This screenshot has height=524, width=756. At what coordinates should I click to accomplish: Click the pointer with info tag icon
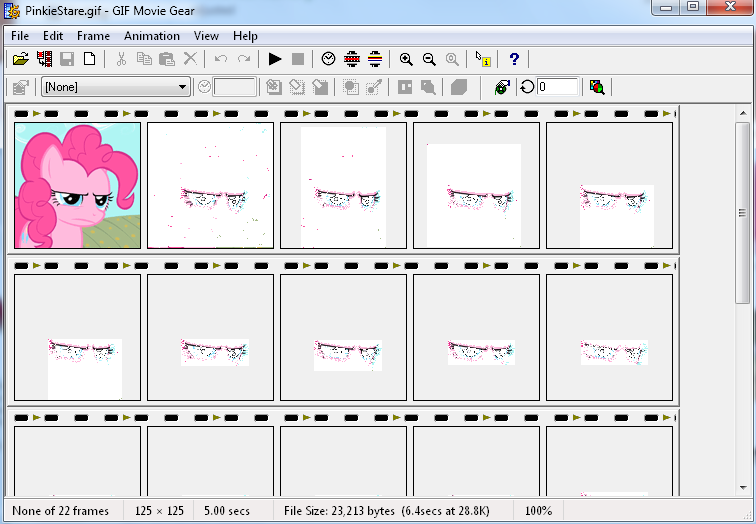coord(483,59)
